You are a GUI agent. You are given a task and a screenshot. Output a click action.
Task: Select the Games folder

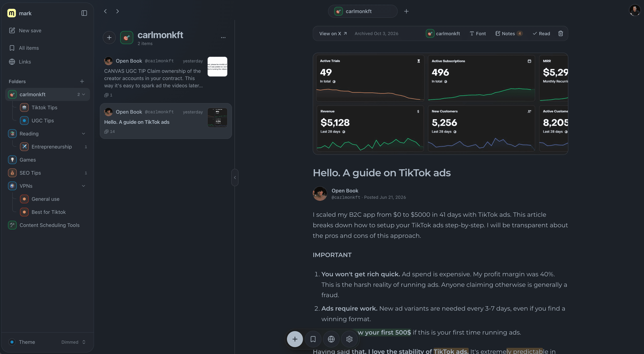[48, 160]
